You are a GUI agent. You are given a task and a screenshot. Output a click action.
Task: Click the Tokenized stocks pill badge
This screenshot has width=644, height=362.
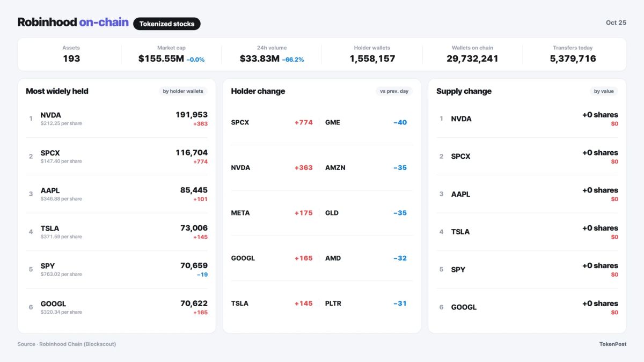[167, 24]
